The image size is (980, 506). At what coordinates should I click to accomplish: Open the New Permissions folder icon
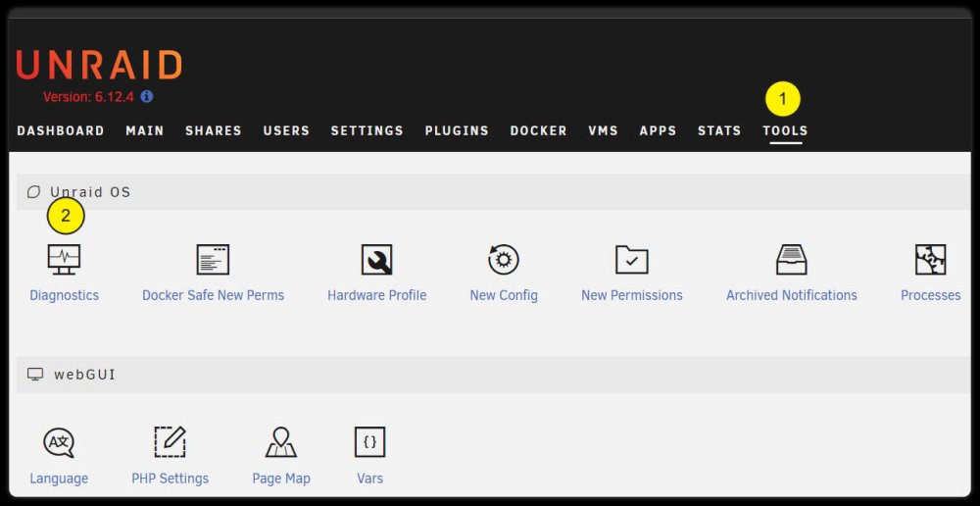pos(632,260)
